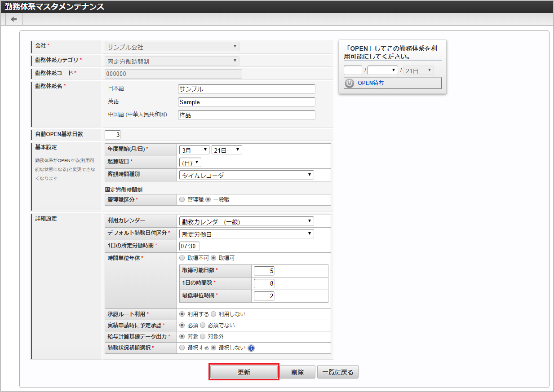The image size is (554, 392).
Task: Choose 利用しない for 承認ルート利用
Action: point(213,314)
